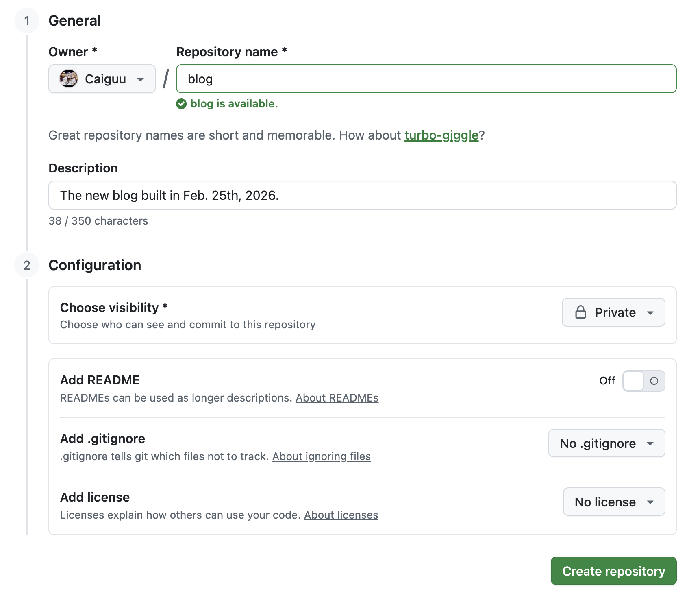Click the caret arrow on No .gitignore
This screenshot has height=598, width=700.
(x=650, y=443)
